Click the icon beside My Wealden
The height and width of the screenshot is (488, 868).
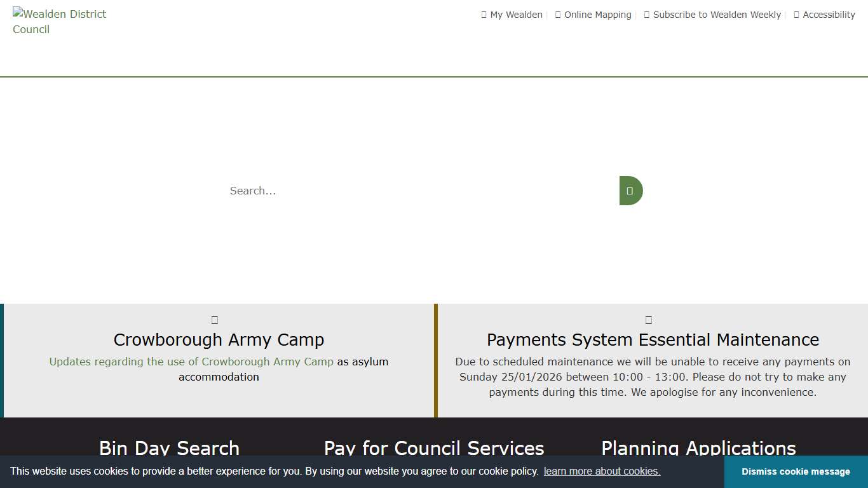pyautogui.click(x=484, y=15)
